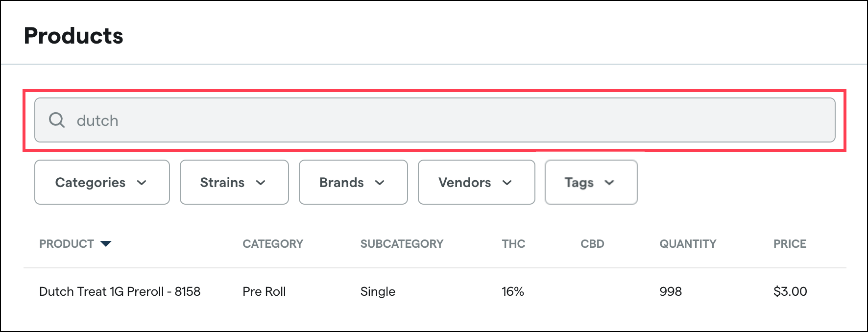Viewport: 868px width, 332px height.
Task: Click the search magnifying glass icon
Action: pyautogui.click(x=57, y=120)
